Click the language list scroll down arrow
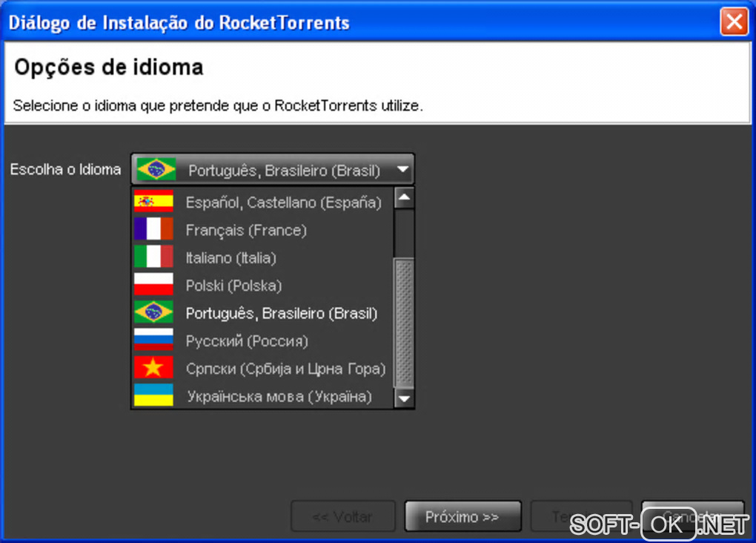The width and height of the screenshot is (756, 543). click(x=404, y=398)
